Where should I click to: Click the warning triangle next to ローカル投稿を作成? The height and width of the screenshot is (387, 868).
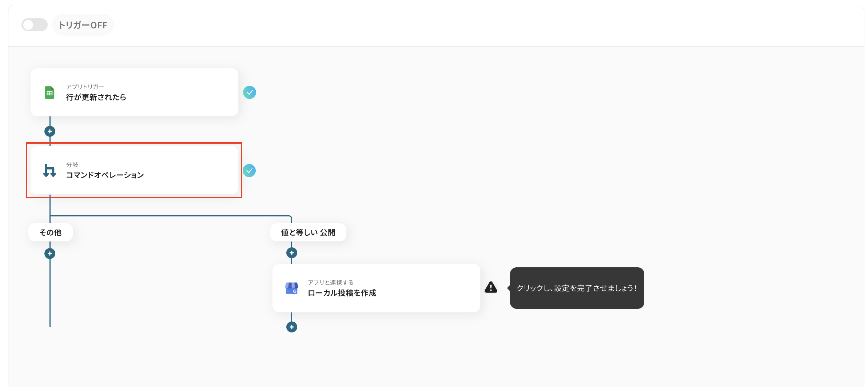tap(491, 288)
